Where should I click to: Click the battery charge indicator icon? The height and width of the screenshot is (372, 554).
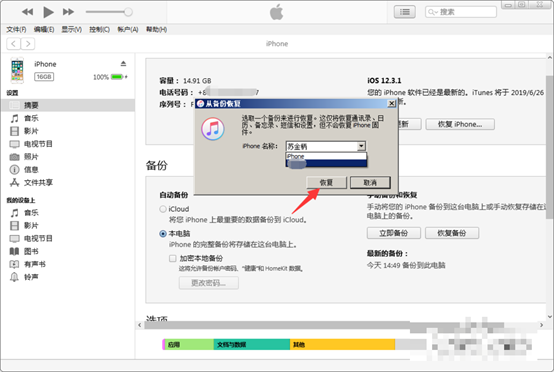pos(117,77)
